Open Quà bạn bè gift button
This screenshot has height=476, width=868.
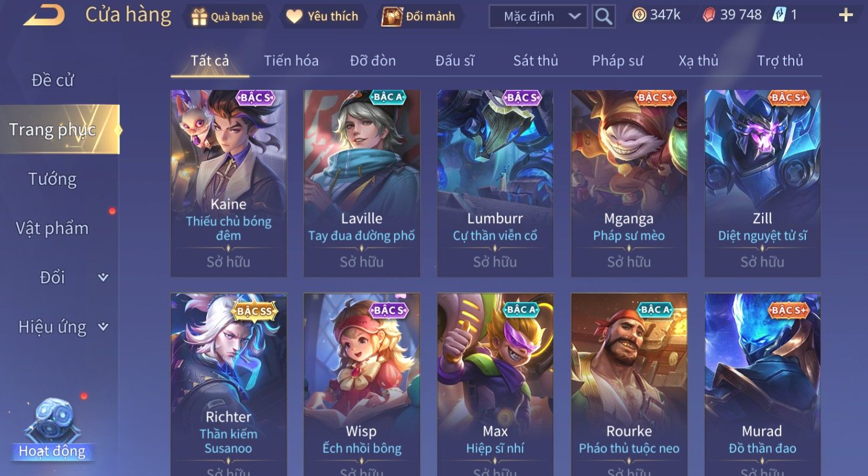click(227, 17)
